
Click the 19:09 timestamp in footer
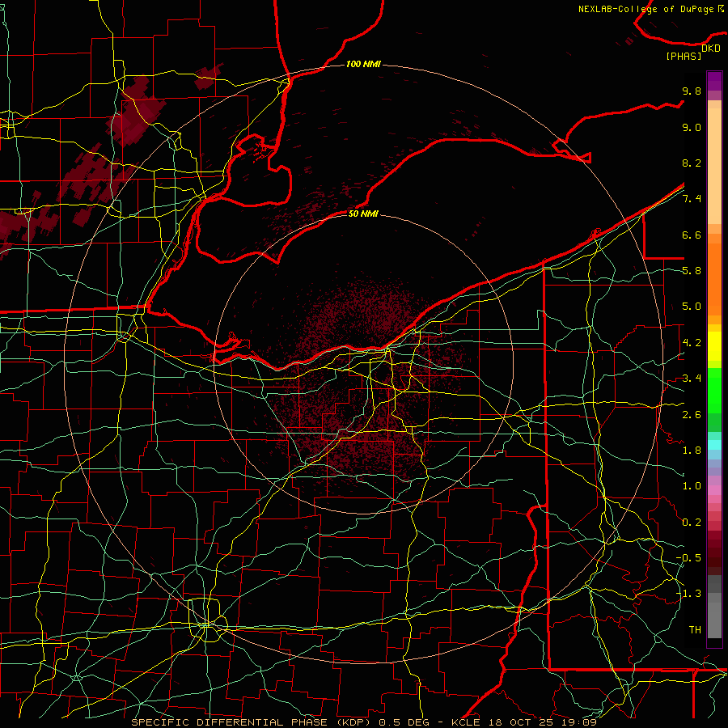pos(578,722)
